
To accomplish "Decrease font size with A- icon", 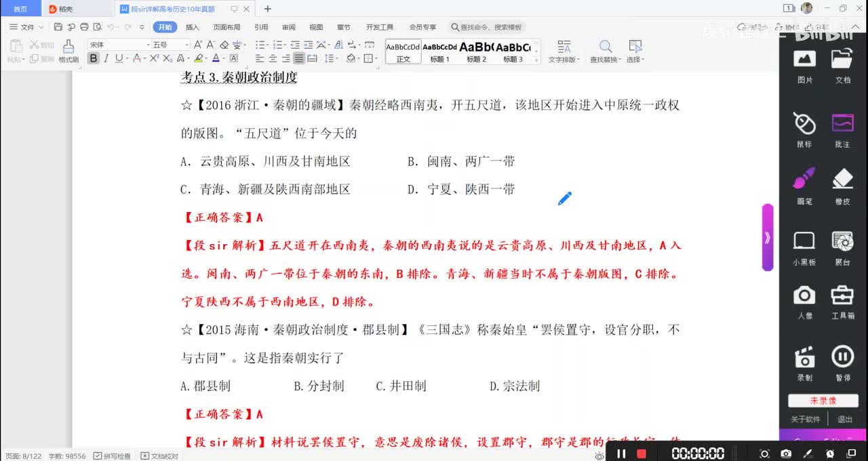I will [211, 45].
